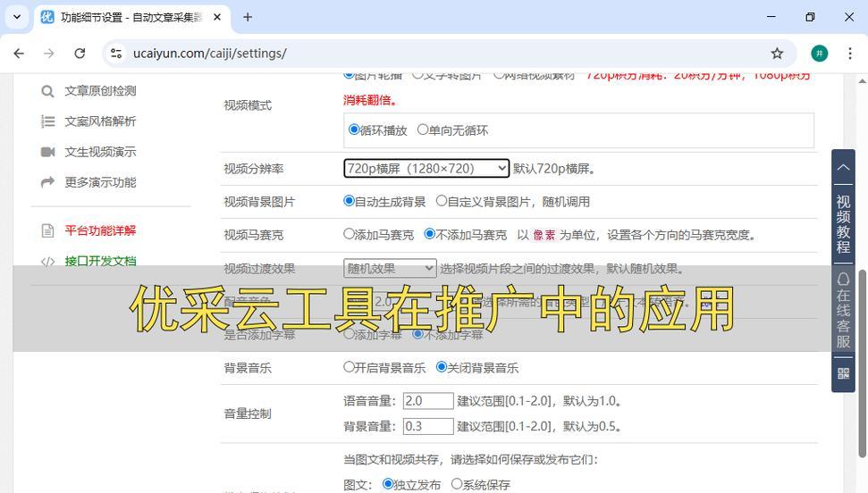Collapse the side panel with up chevron
This screenshot has height=493, width=868.
[843, 167]
